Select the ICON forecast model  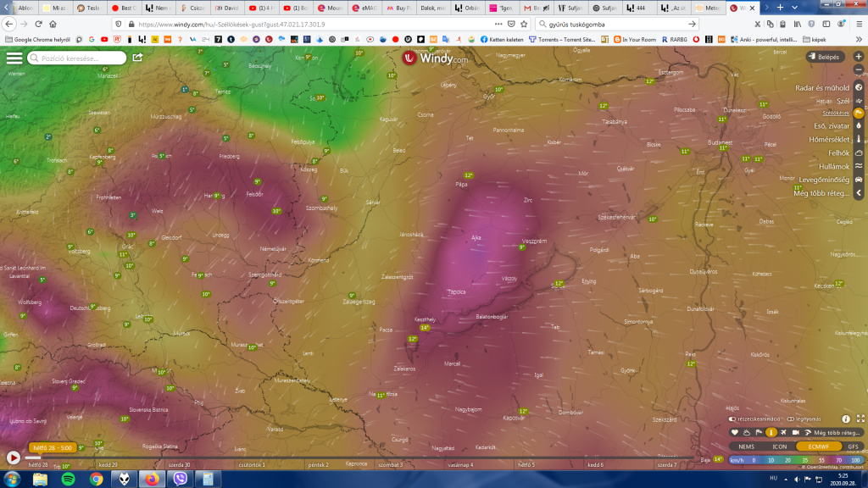point(780,446)
